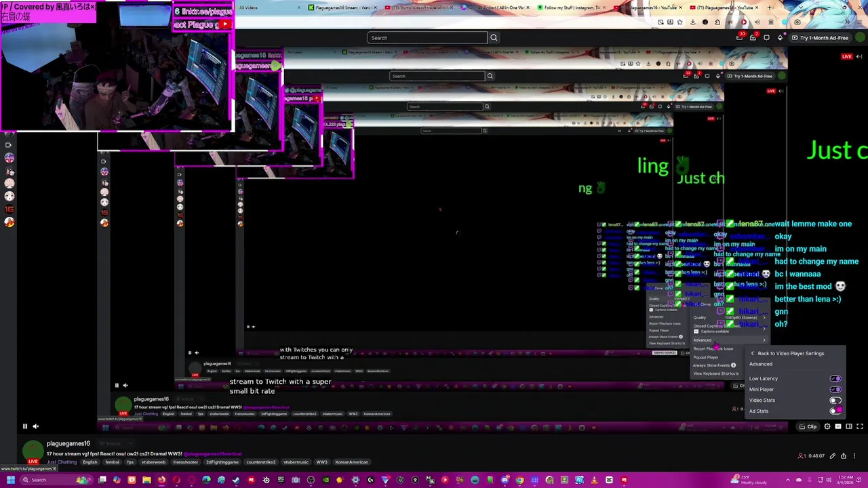Image resolution: width=868 pixels, height=488 pixels.
Task: Open Prime loot icon with 30 badge
Action: point(739,38)
